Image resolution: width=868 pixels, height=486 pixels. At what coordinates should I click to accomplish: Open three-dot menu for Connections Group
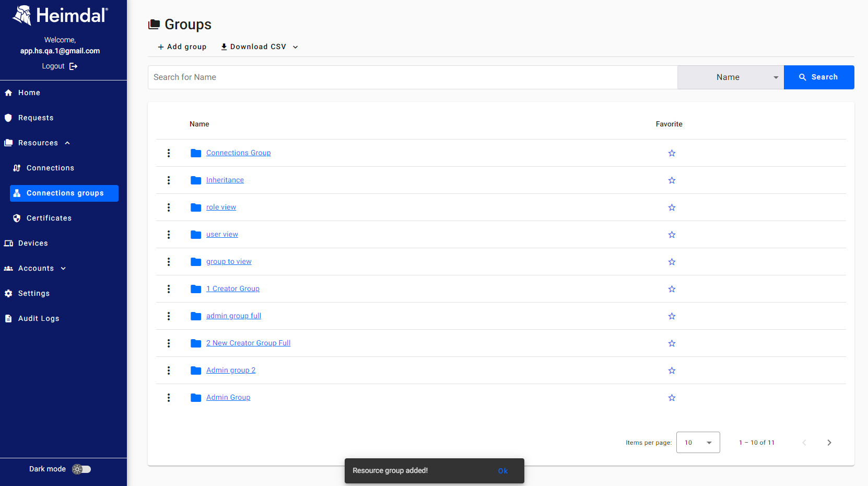pos(169,153)
